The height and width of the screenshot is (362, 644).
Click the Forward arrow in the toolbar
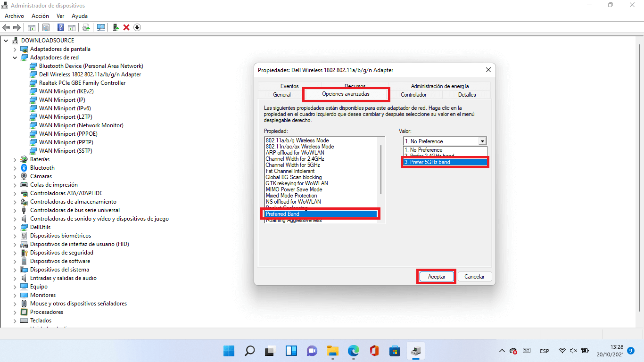click(17, 27)
